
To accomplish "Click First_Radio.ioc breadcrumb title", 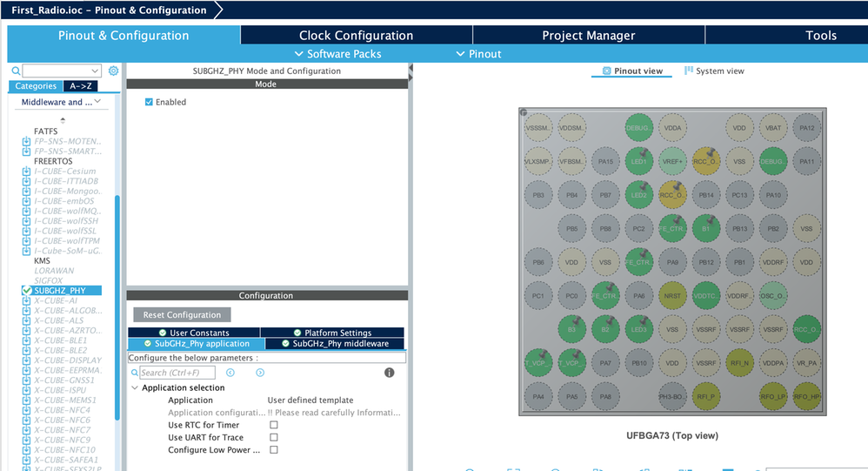I will pos(109,10).
